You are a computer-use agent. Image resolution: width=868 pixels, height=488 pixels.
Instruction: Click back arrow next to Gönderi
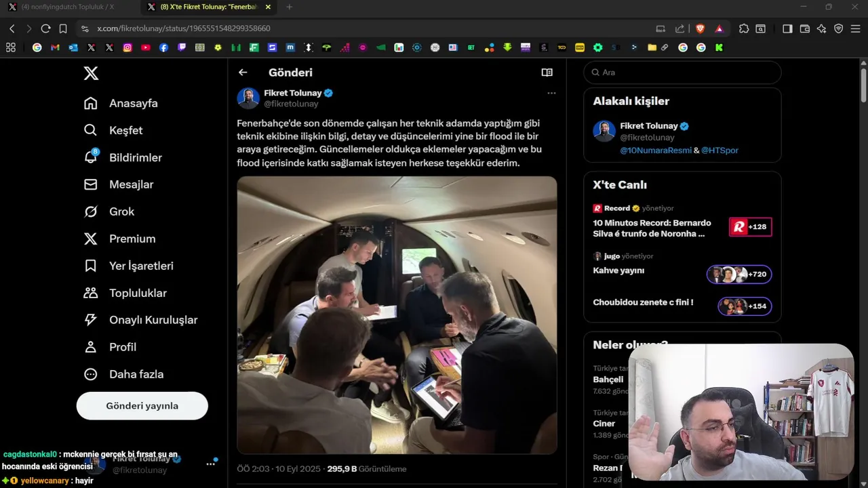pos(243,73)
